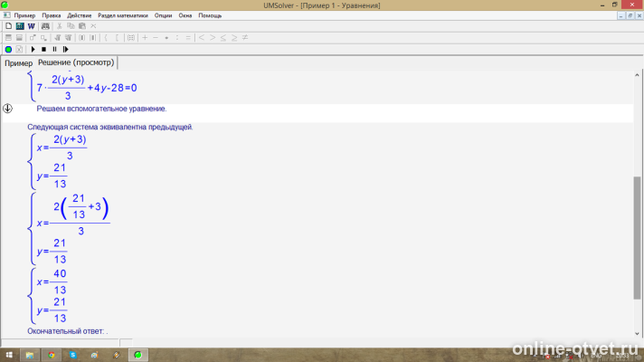Image resolution: width=644 pixels, height=362 pixels.
Task: Open the Правка menu
Action: click(x=52, y=15)
